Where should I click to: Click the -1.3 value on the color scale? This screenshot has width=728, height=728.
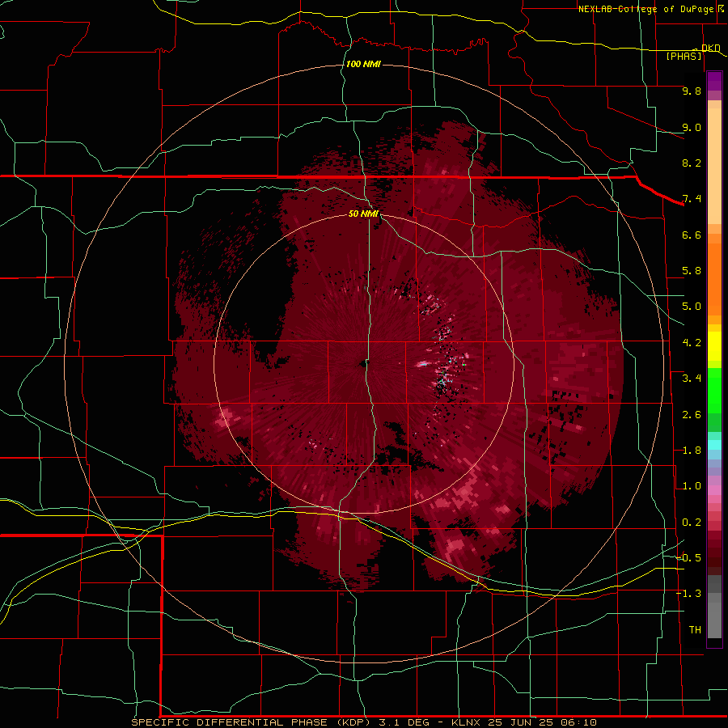click(x=688, y=594)
